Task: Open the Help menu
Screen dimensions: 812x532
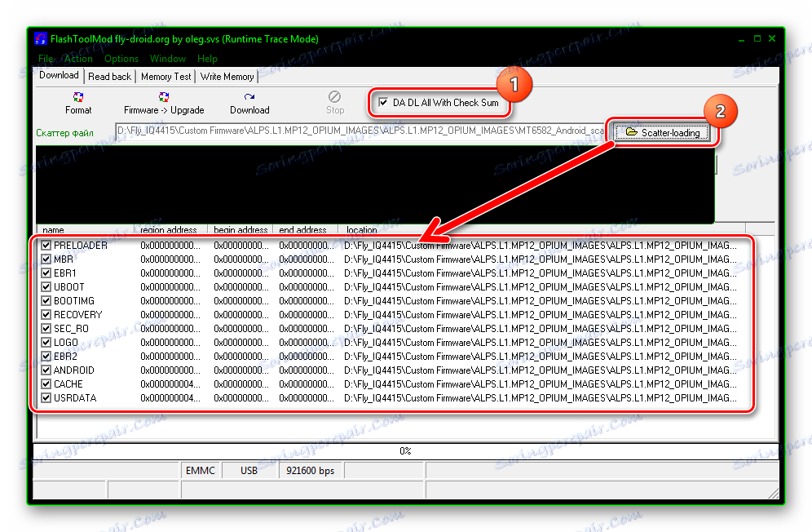Action: pyautogui.click(x=207, y=59)
